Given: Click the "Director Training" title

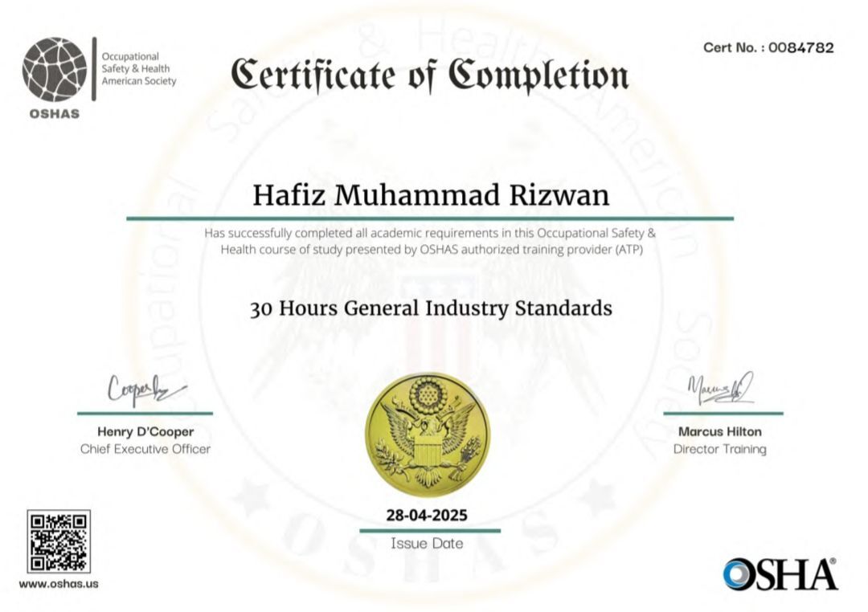Looking at the screenshot, I should pos(720,449).
